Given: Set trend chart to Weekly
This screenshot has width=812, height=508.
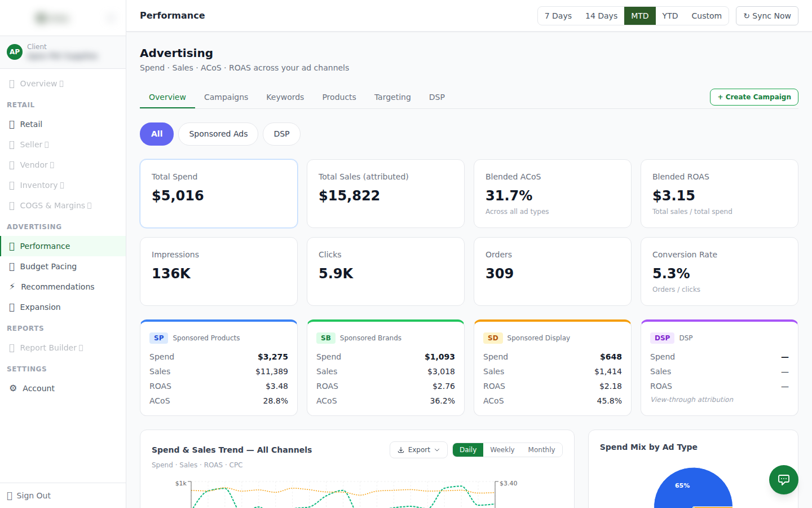Looking at the screenshot, I should 502,450.
